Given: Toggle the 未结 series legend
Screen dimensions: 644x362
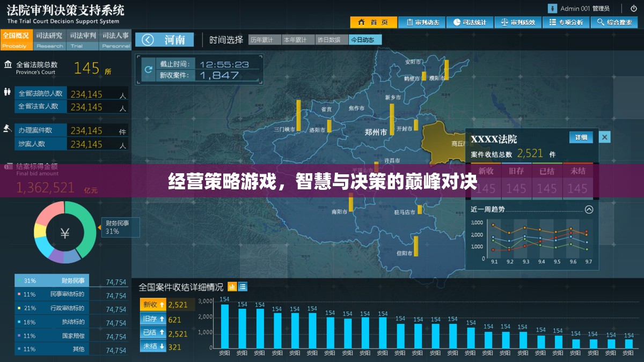Looking at the screenshot, I should (153, 347).
